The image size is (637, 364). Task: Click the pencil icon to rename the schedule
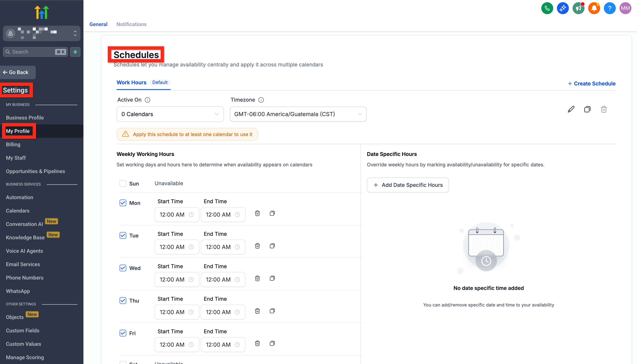(571, 109)
